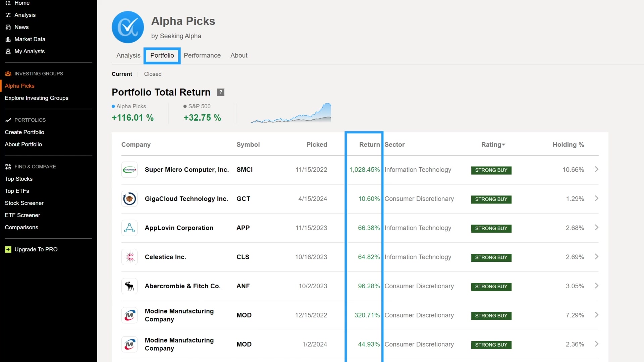Screen dimensions: 644x362
Task: Open Stock Screener link
Action: pyautogui.click(x=24, y=203)
